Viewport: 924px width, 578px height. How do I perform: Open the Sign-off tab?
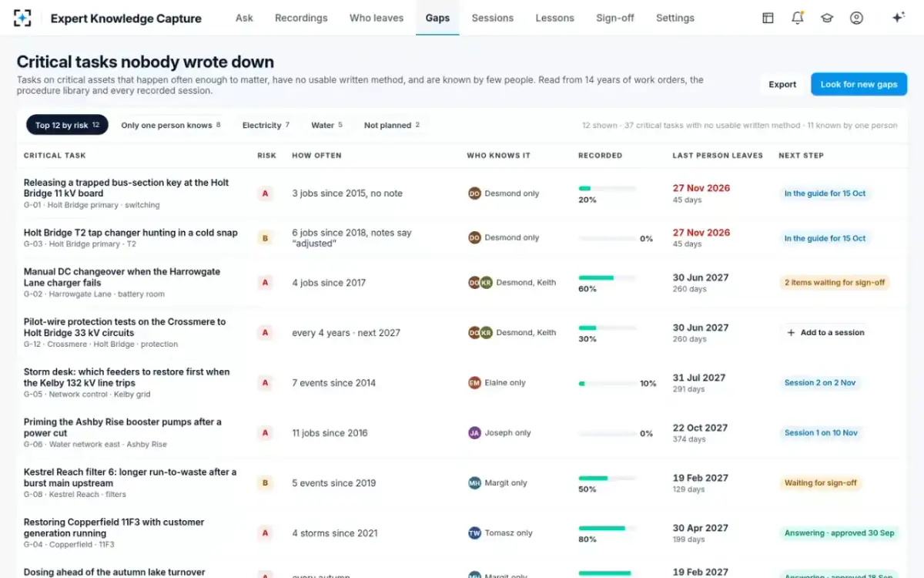coord(615,18)
